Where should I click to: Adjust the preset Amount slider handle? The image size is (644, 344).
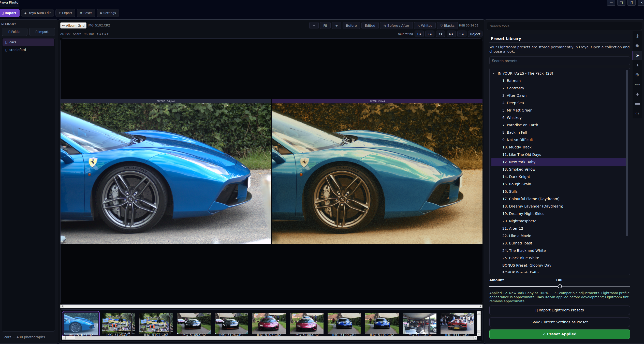pos(560,286)
